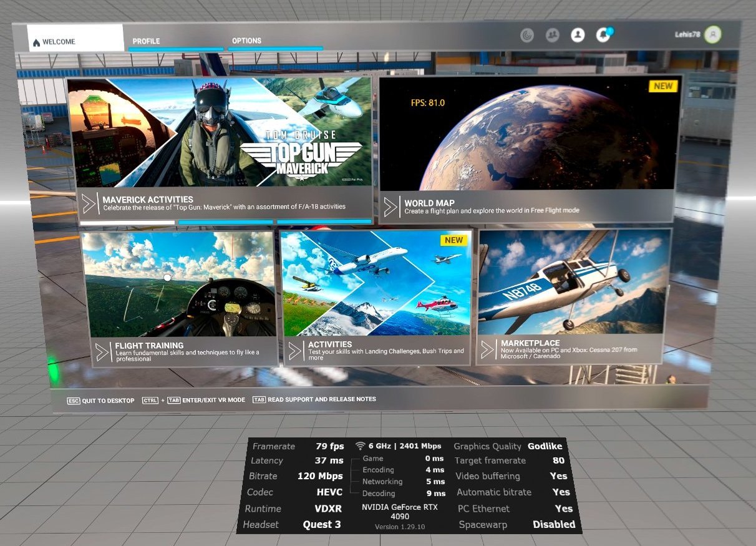The width and height of the screenshot is (756, 546).
Task: Click the Marketplace title text
Action: point(530,343)
